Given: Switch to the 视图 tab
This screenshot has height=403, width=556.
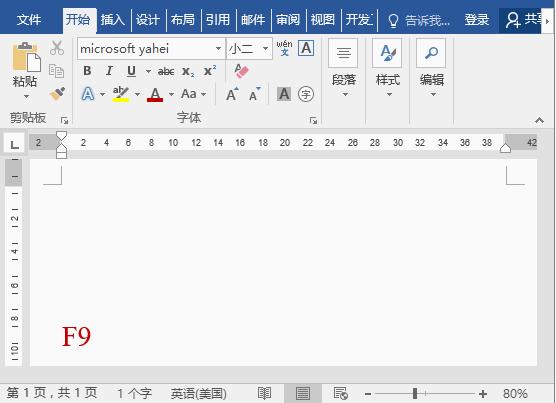Looking at the screenshot, I should [x=323, y=20].
